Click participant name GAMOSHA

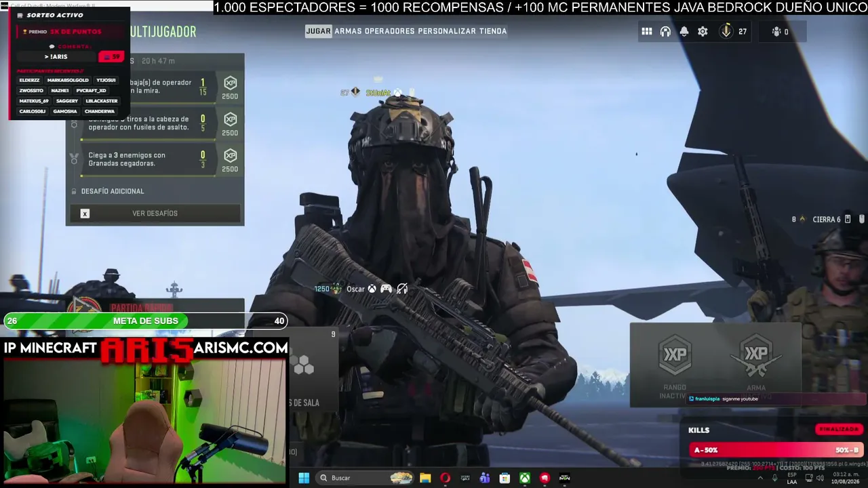tap(65, 111)
